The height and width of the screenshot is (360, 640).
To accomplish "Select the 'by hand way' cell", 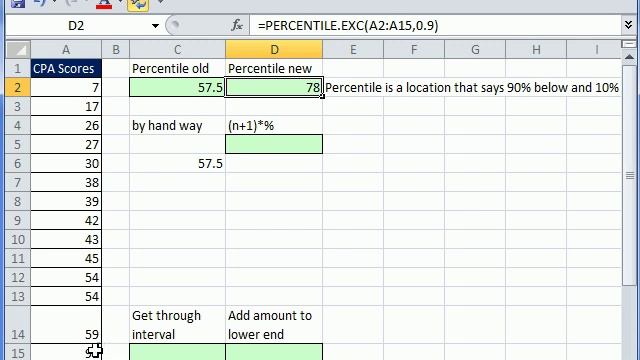I will [x=177, y=125].
